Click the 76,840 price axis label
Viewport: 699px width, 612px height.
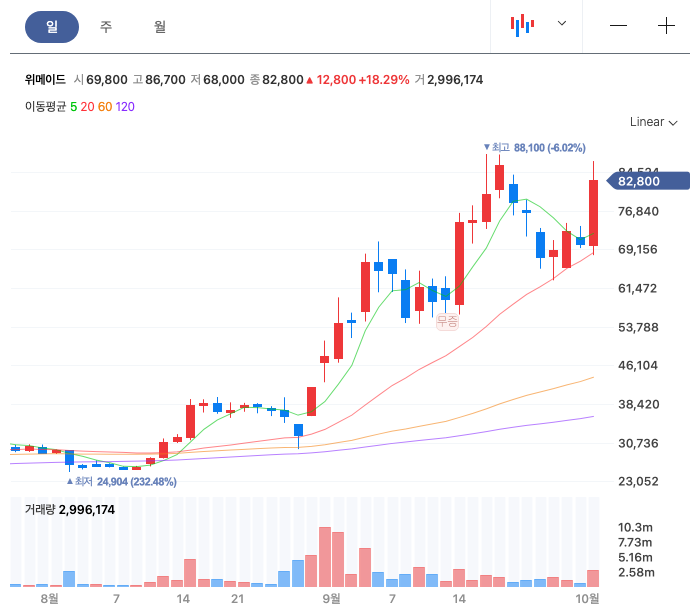click(x=638, y=211)
